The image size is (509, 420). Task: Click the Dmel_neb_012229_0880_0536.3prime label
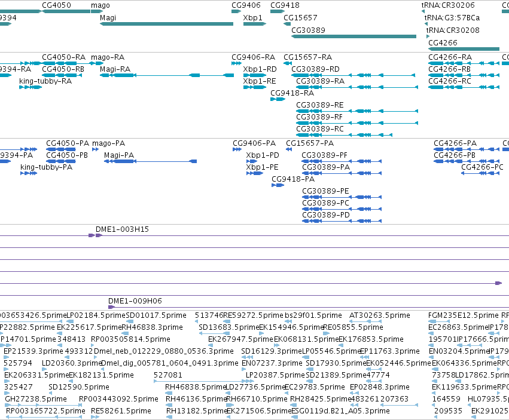(x=164, y=351)
